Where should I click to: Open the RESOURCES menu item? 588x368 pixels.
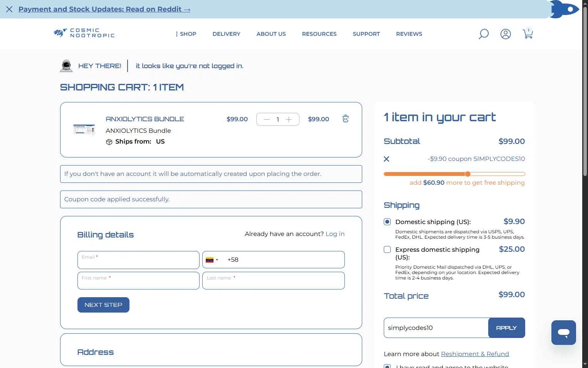click(x=319, y=34)
